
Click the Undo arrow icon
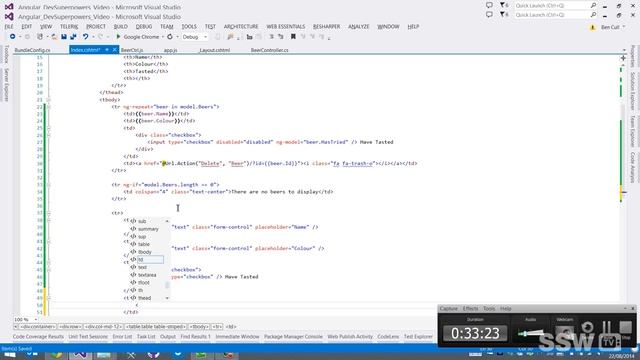(86, 37)
